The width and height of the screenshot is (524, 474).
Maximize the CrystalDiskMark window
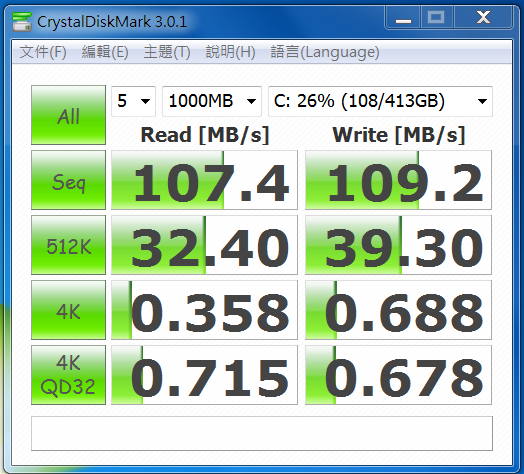click(436, 18)
